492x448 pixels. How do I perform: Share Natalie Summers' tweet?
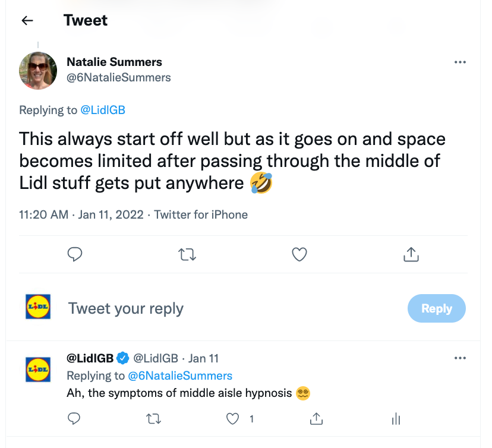411,254
